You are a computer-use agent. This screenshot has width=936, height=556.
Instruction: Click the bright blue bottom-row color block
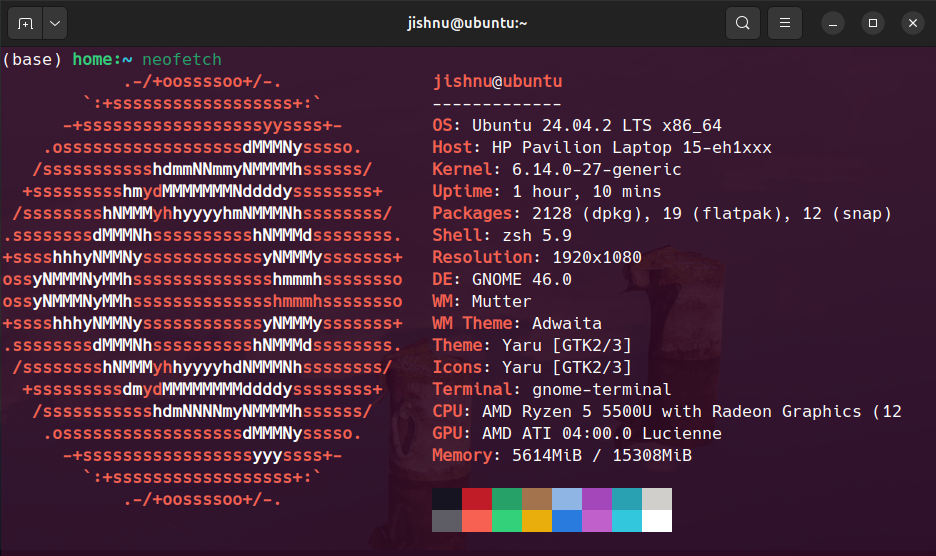click(x=567, y=521)
